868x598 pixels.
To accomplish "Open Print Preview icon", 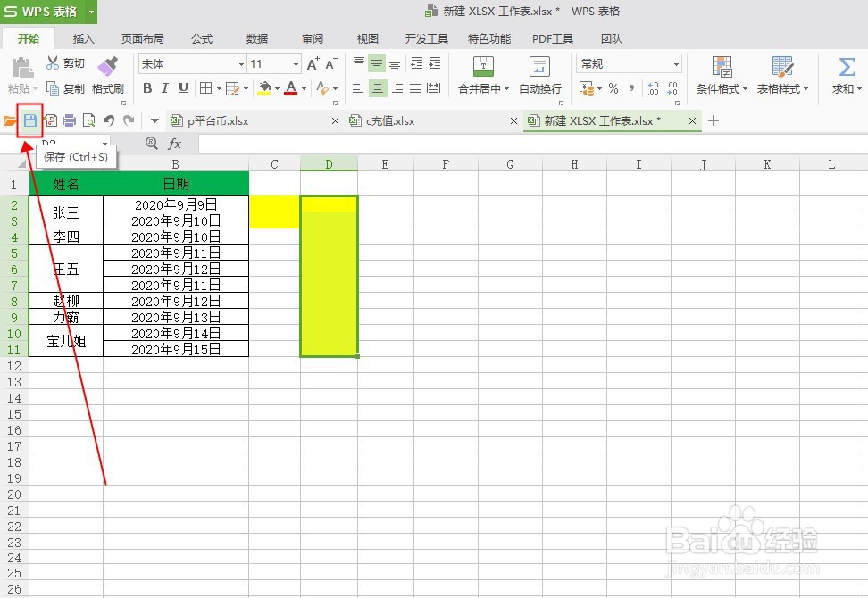I will coord(88,120).
